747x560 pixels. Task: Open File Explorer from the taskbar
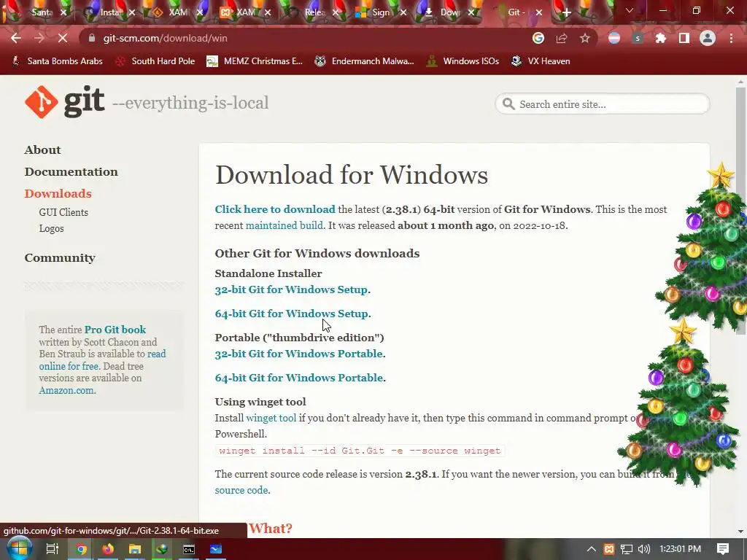135,549
